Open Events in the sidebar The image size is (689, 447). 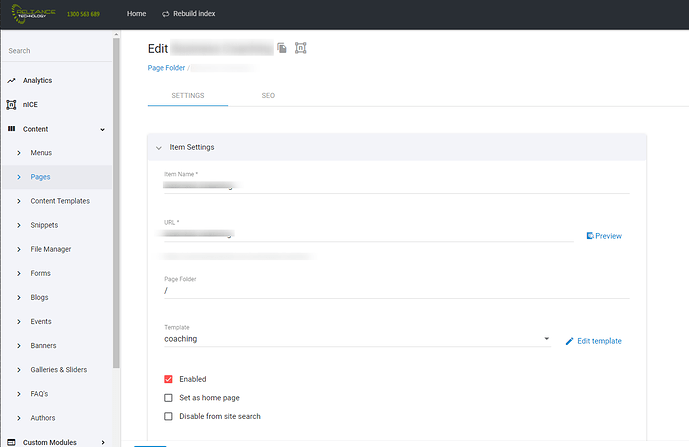[41, 322]
